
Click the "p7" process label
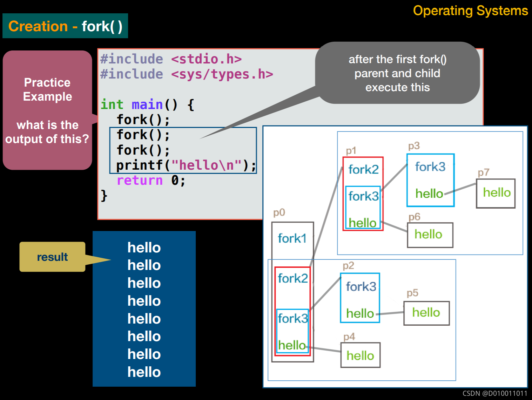point(484,173)
